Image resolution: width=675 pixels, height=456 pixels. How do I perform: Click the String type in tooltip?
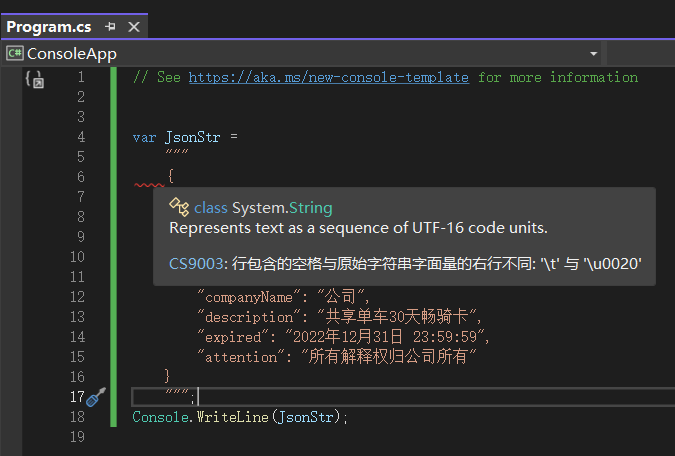point(310,208)
